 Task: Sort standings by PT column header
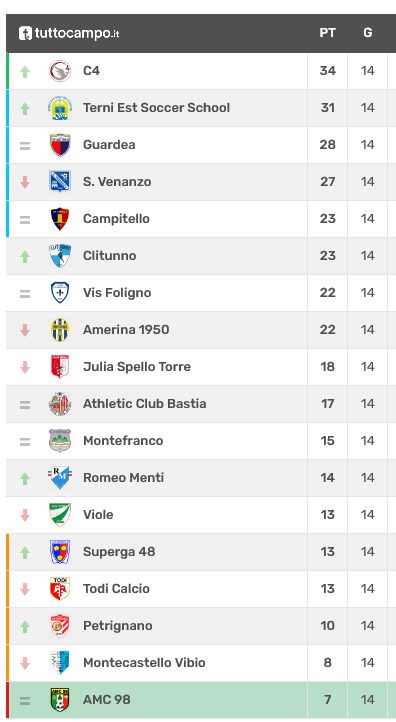tap(327, 33)
